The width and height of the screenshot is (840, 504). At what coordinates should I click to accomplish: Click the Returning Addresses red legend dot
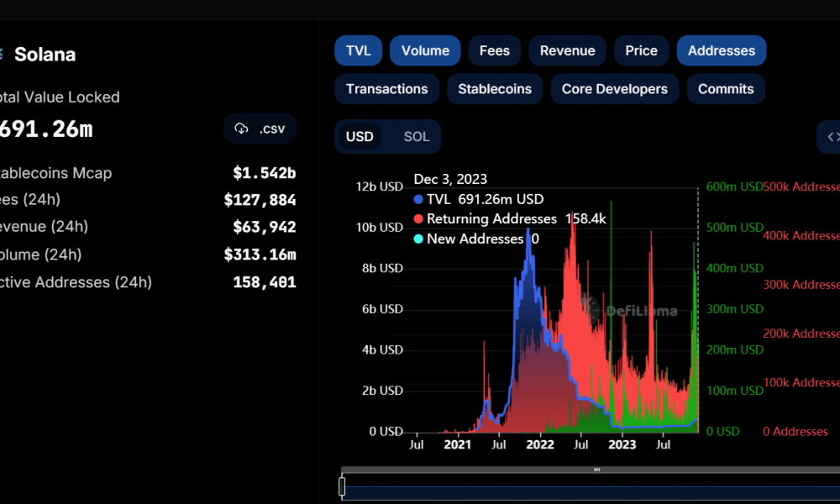click(418, 219)
